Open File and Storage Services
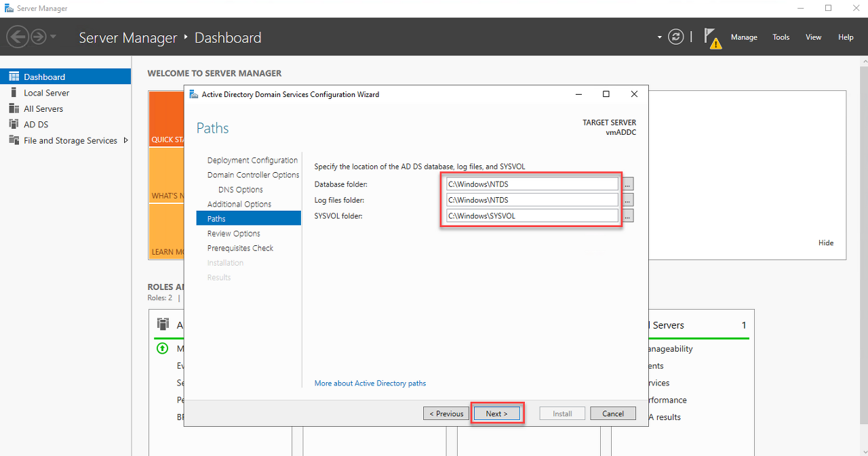 tap(65, 140)
